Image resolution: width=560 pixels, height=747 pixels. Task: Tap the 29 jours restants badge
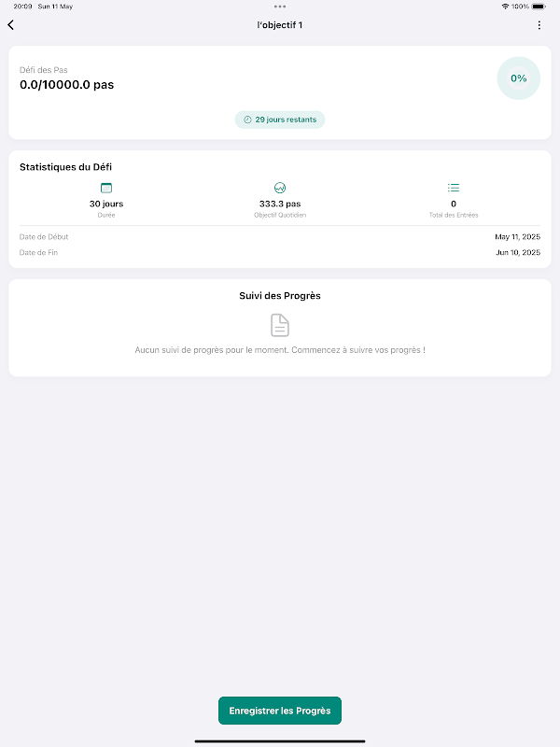click(x=280, y=120)
